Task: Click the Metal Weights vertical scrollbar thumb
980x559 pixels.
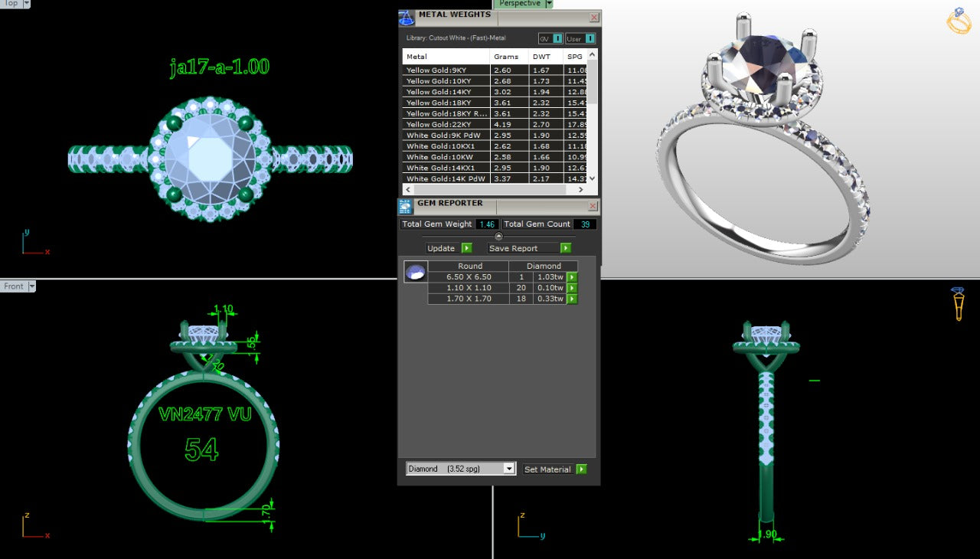Action: tap(592, 82)
